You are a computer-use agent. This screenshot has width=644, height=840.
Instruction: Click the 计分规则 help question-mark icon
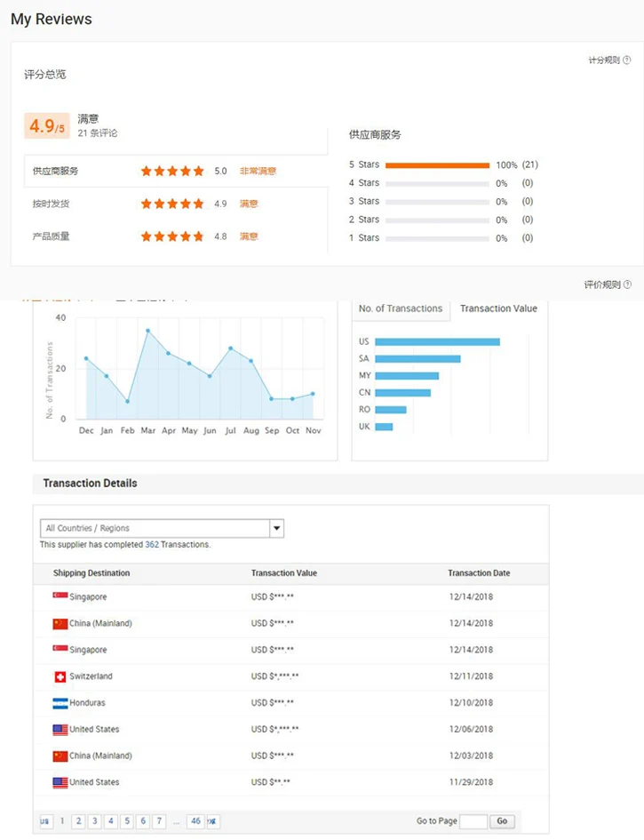click(x=627, y=60)
